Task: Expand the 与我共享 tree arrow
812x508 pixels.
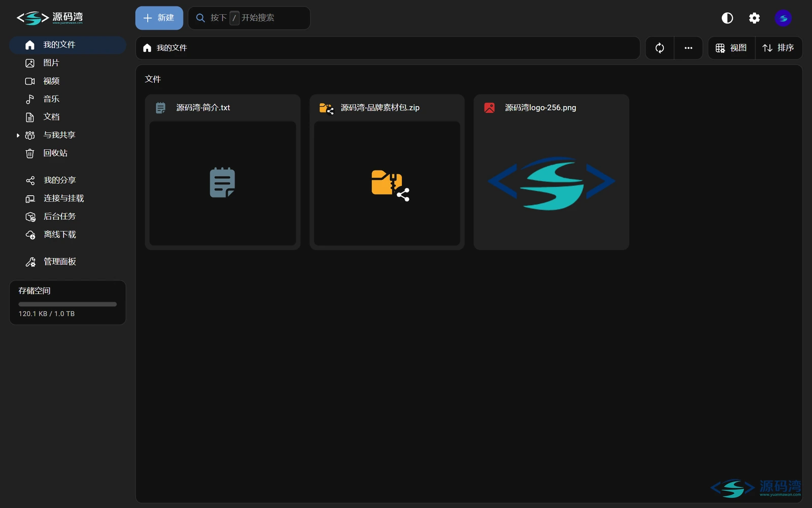Action: pos(18,135)
